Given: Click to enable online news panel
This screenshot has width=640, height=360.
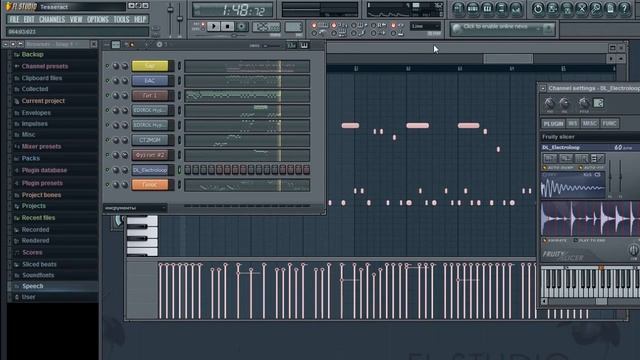Looking at the screenshot, I should pyautogui.click(x=502, y=28).
